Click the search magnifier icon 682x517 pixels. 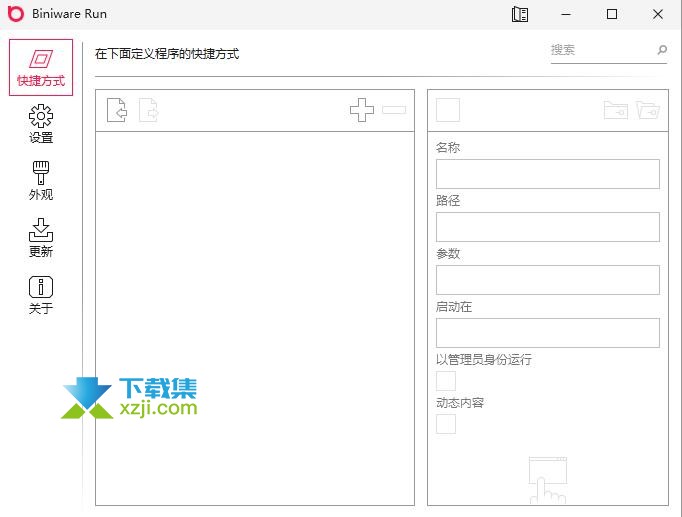point(662,50)
